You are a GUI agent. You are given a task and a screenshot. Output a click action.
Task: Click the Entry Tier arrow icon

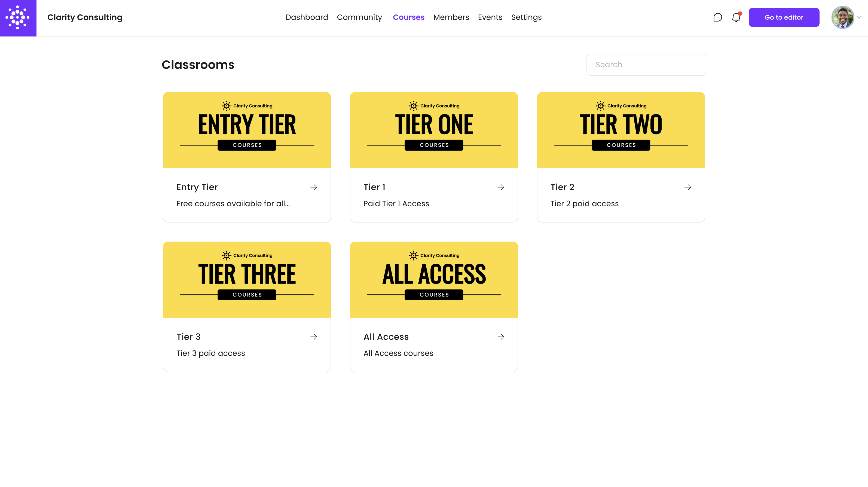[314, 187]
